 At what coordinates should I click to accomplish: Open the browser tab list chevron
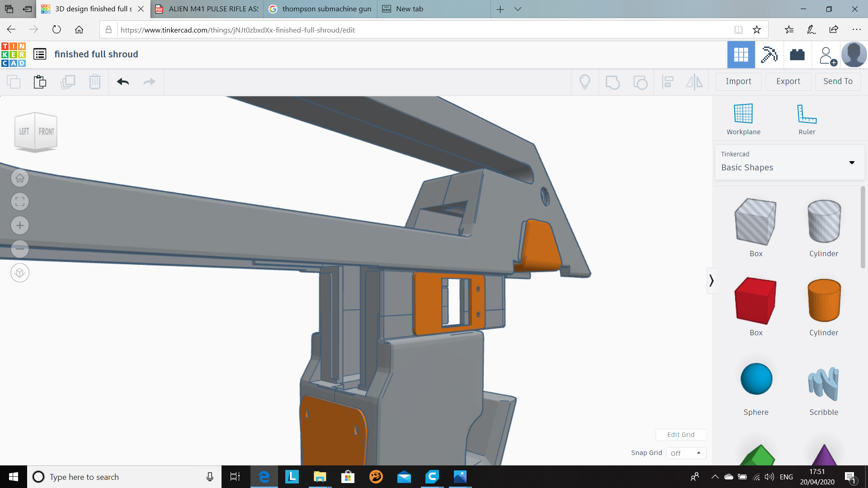pyautogui.click(x=518, y=9)
